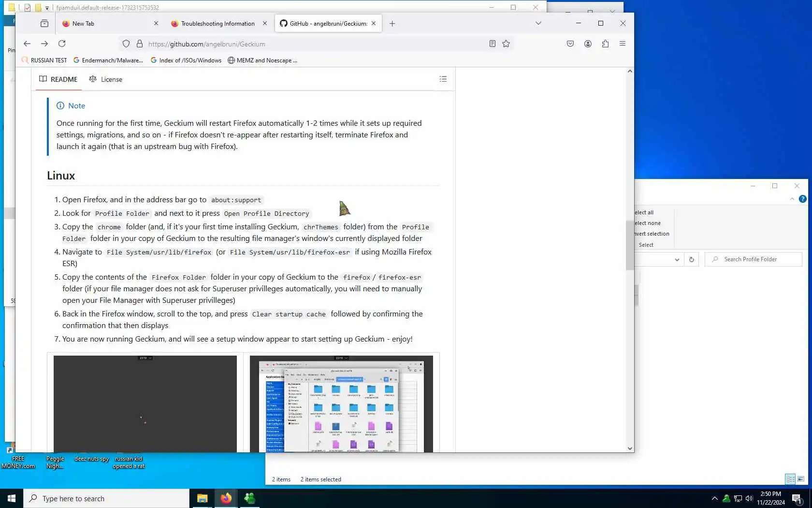Open README outline list icon
812x508 pixels.
443,79
